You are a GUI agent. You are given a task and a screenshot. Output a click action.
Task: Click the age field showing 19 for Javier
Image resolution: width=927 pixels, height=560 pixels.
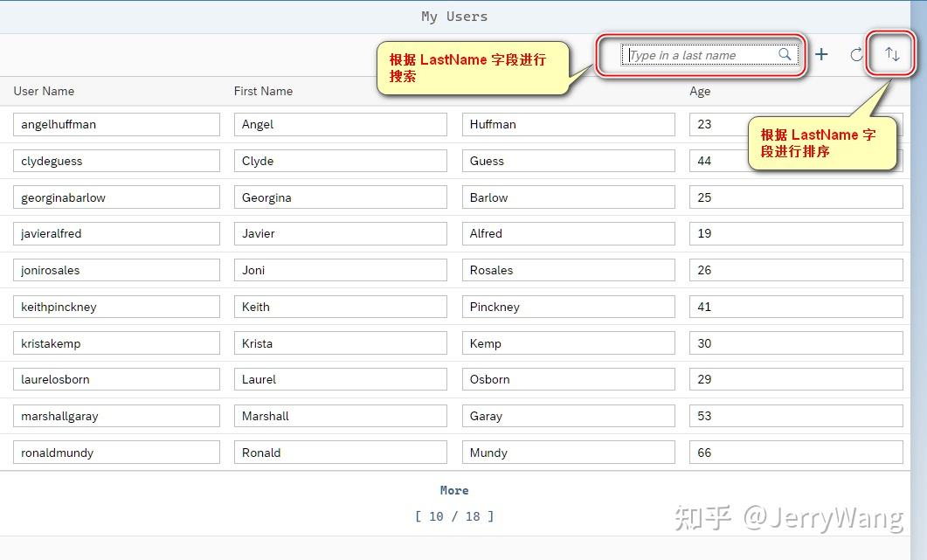[796, 233]
